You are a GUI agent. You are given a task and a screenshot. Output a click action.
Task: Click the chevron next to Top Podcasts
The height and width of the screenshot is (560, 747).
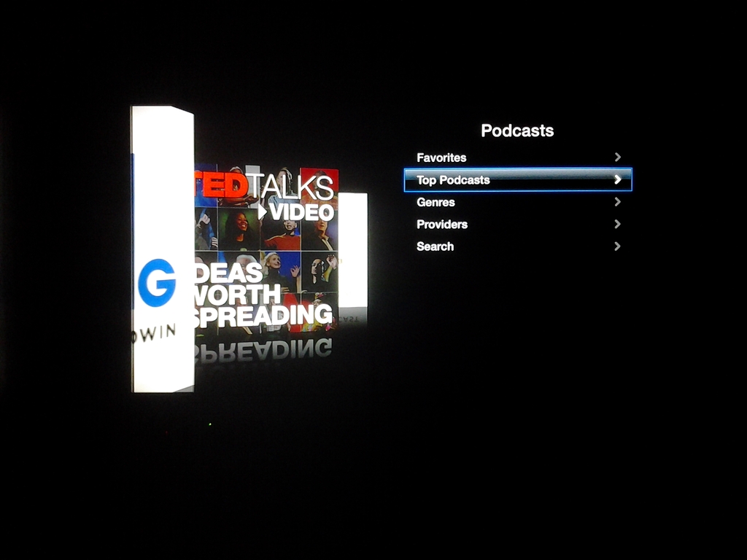click(618, 179)
